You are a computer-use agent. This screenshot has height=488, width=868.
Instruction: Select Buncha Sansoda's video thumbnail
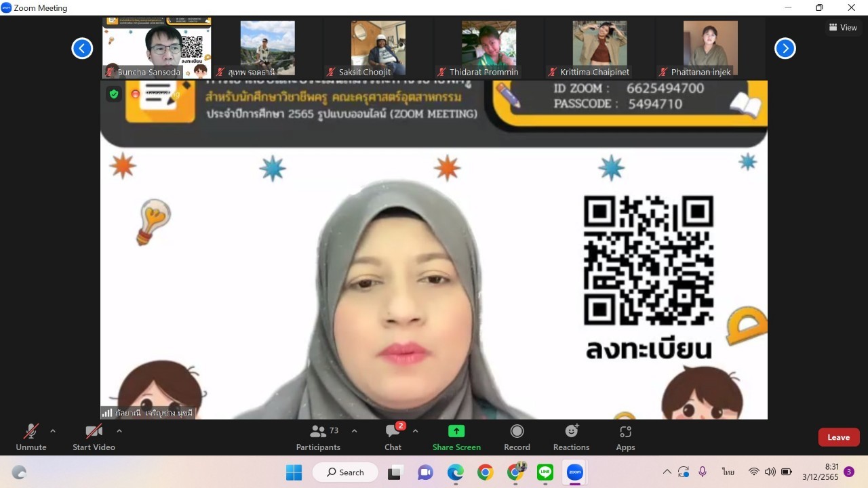point(157,47)
